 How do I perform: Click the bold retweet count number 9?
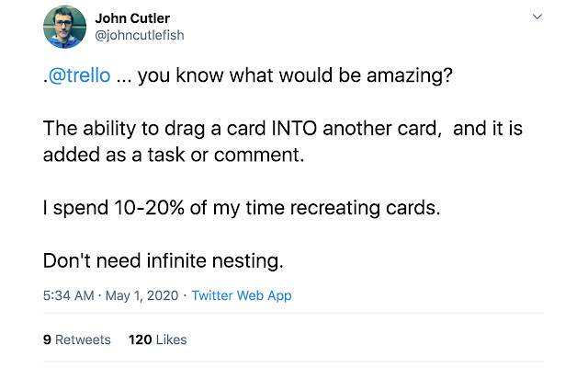(x=47, y=339)
